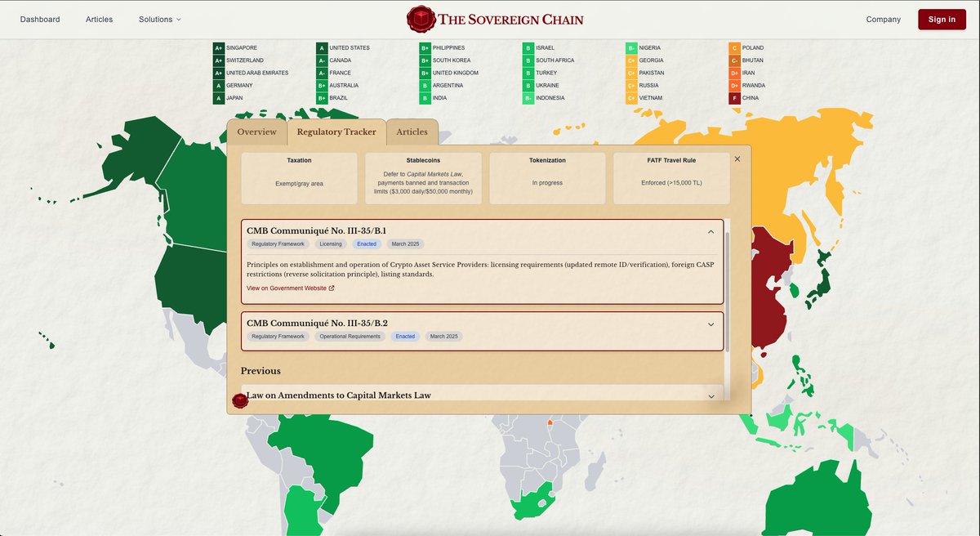Select FRANCE in the ranking legend
Viewport: 980px width, 536px height.
pos(341,73)
